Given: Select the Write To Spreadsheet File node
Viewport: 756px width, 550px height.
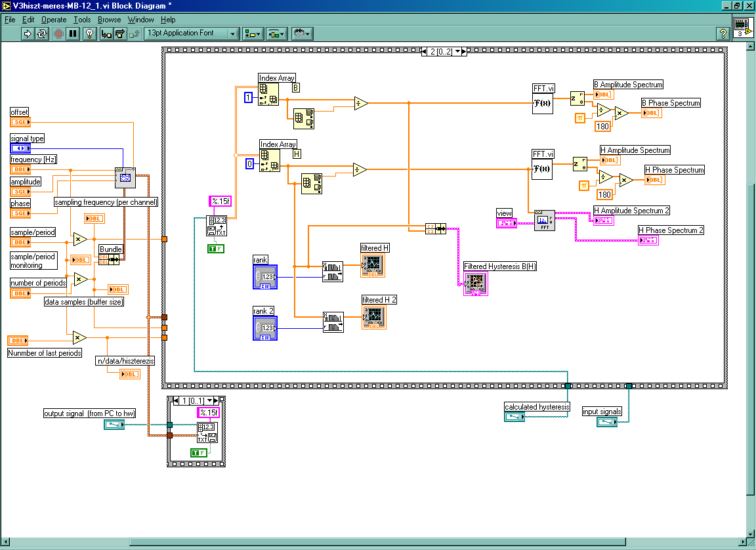Looking at the screenshot, I should pos(207,433).
